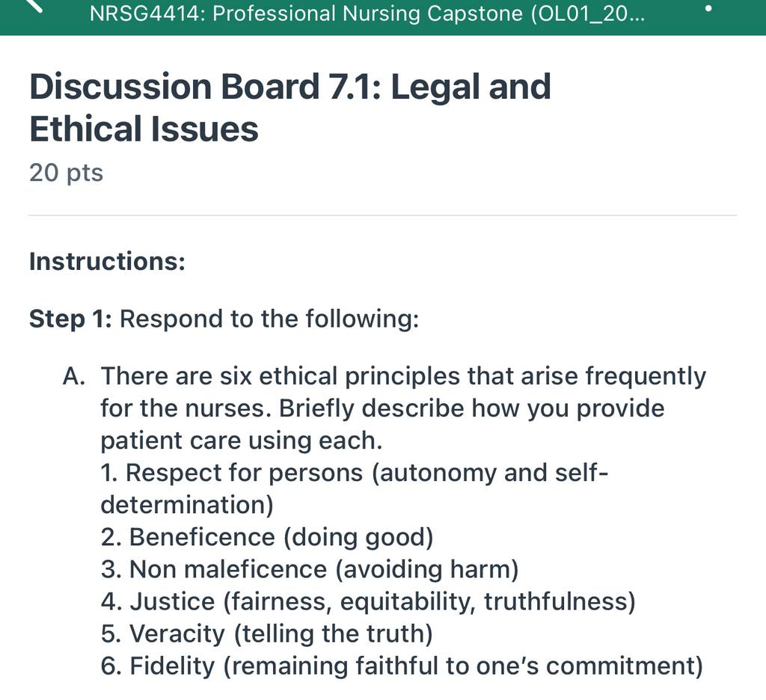Tap Step 1 Respond to the following
Viewport: 766px width, 700px height.
(224, 319)
